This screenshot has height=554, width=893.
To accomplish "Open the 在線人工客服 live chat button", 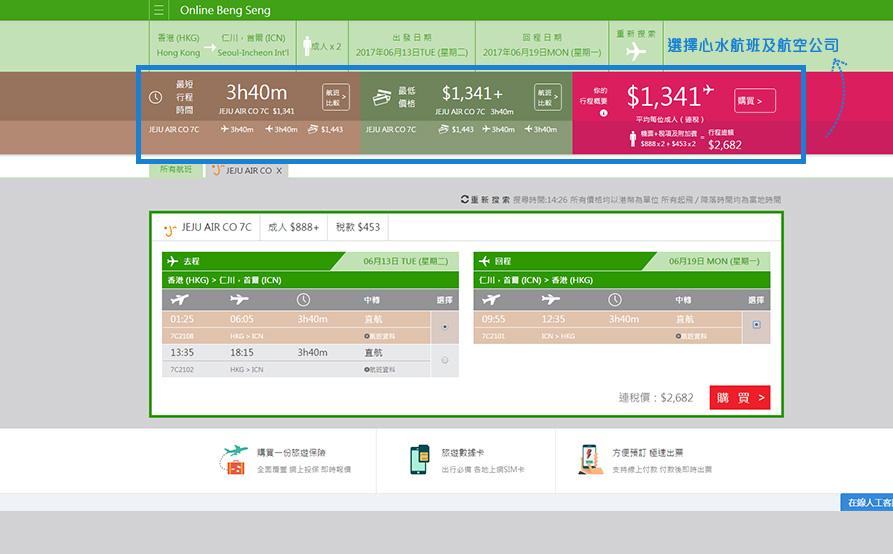I will (x=867, y=502).
